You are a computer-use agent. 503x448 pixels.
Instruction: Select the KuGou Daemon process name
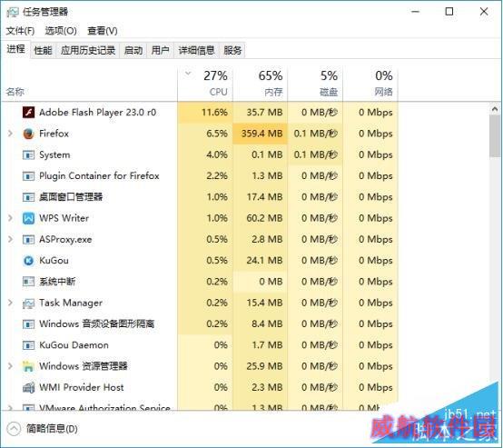74,345
